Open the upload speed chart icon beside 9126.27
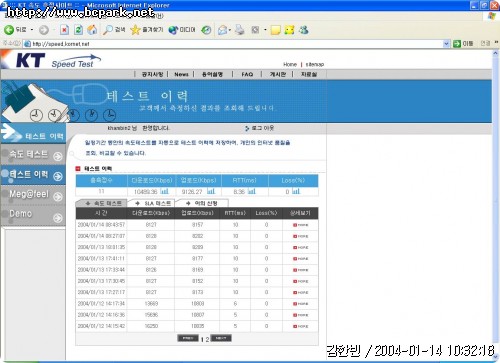 tap(211, 191)
